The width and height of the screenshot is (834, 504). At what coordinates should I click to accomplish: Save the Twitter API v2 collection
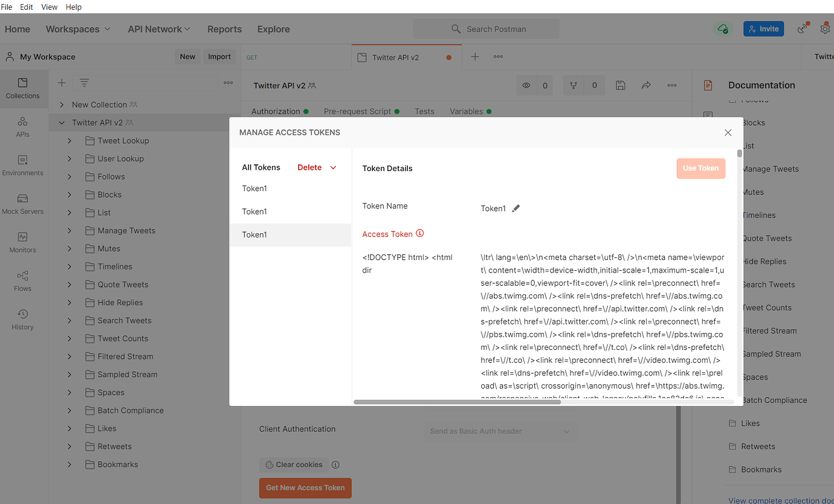tap(620, 85)
